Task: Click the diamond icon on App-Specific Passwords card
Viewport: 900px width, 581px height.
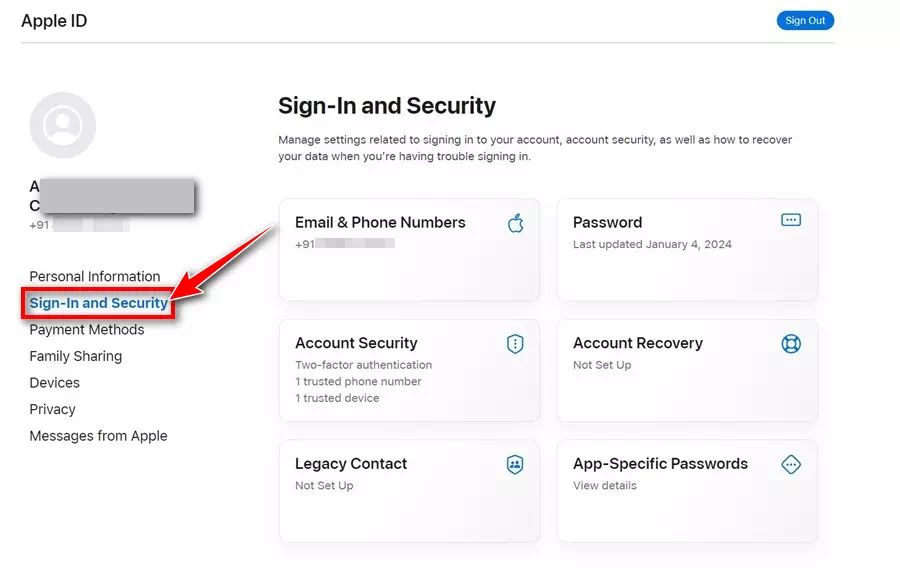Action: point(791,464)
